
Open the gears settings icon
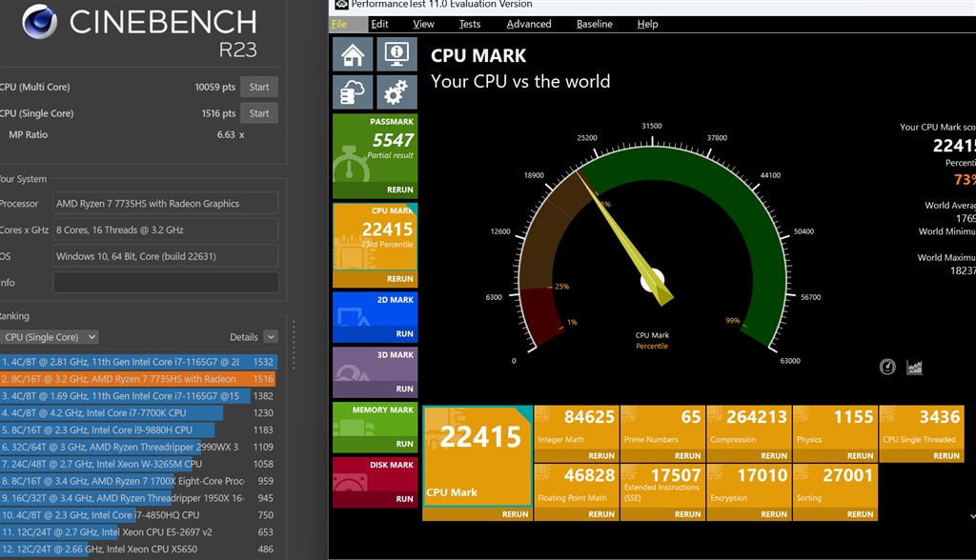396,92
